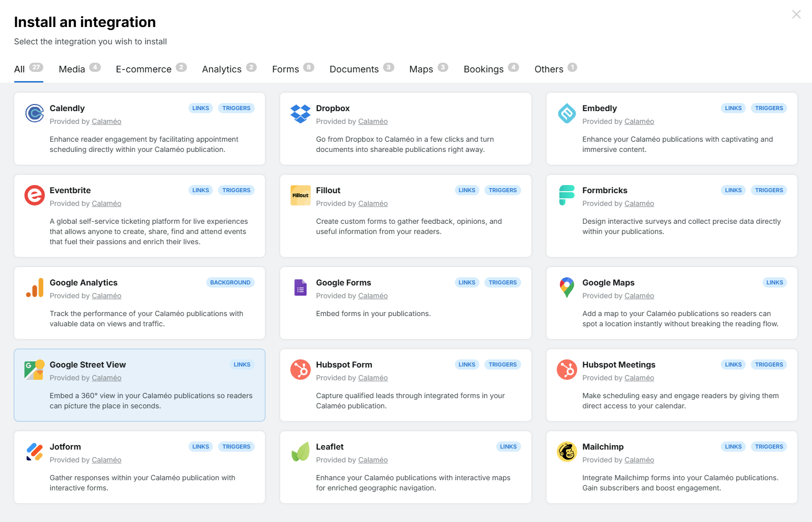Follow Calaméo link under Hubspot Form

tap(373, 378)
